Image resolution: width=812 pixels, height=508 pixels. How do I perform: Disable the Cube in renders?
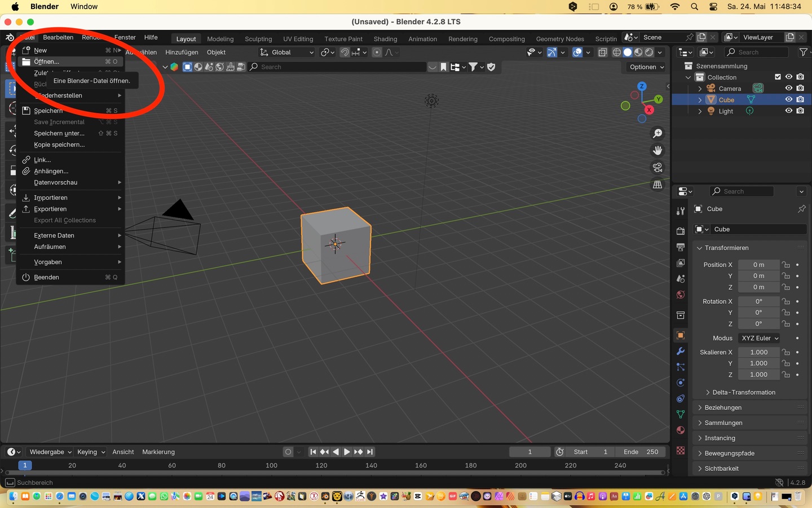tap(800, 100)
